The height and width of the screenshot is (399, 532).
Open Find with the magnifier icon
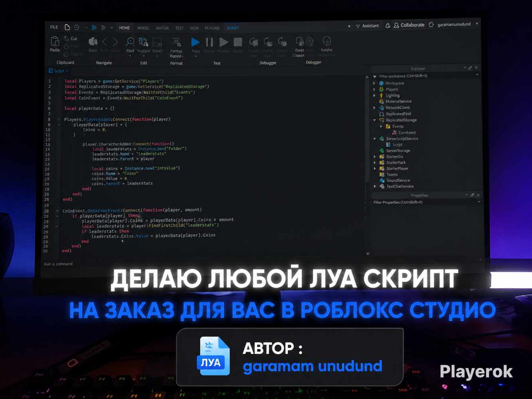130,41
